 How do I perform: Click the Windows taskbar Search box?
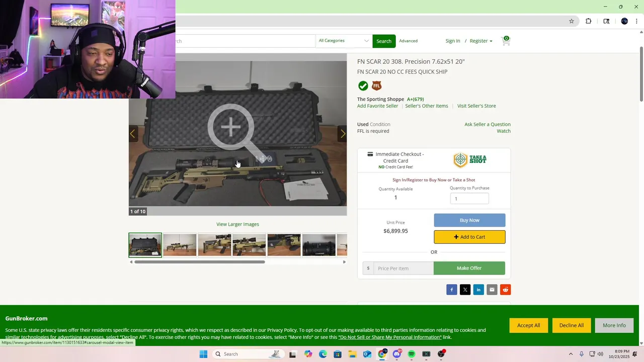point(248,354)
